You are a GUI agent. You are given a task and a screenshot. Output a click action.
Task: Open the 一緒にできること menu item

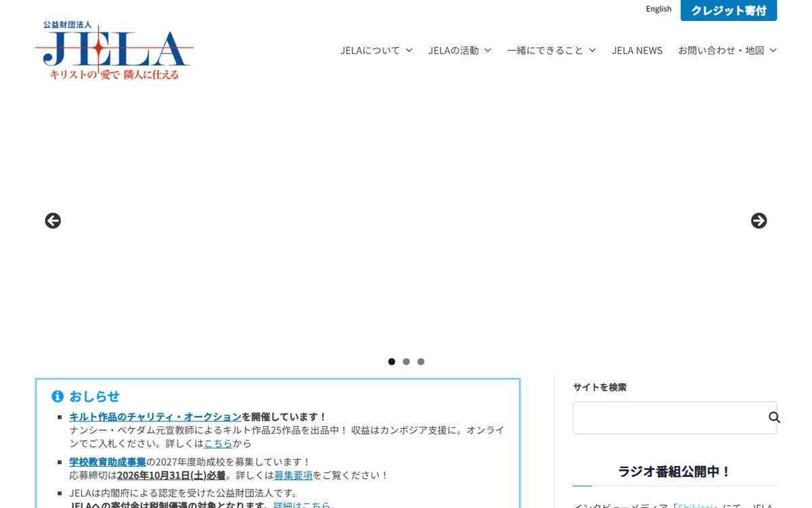(545, 50)
